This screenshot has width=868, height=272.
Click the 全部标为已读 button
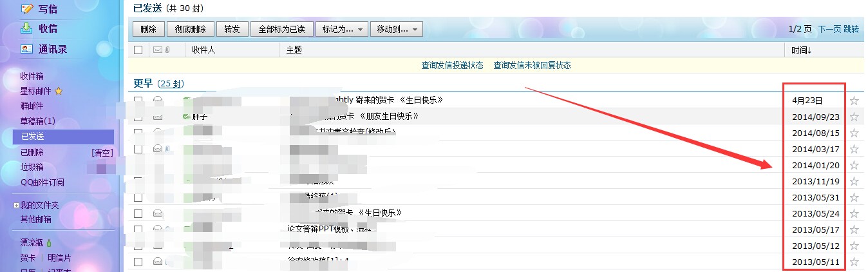(281, 29)
